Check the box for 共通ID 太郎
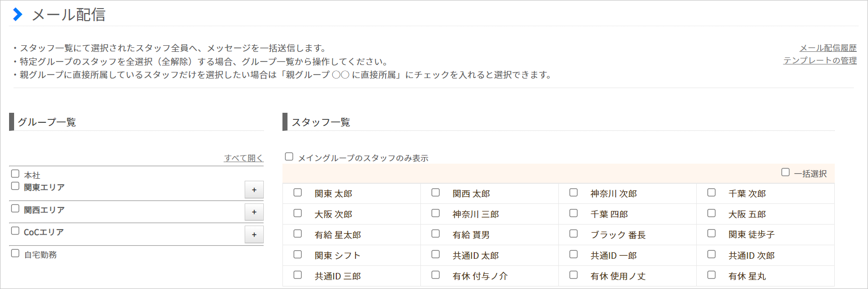The image size is (868, 289). pyautogui.click(x=436, y=254)
